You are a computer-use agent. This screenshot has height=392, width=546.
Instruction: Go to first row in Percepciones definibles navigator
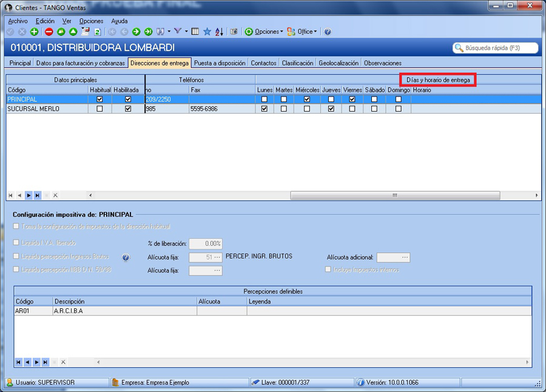[18, 362]
